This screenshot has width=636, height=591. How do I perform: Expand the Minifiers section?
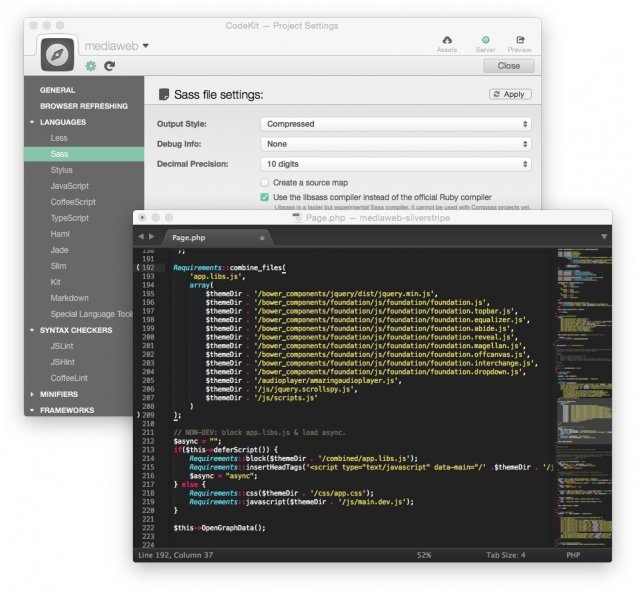click(32, 394)
